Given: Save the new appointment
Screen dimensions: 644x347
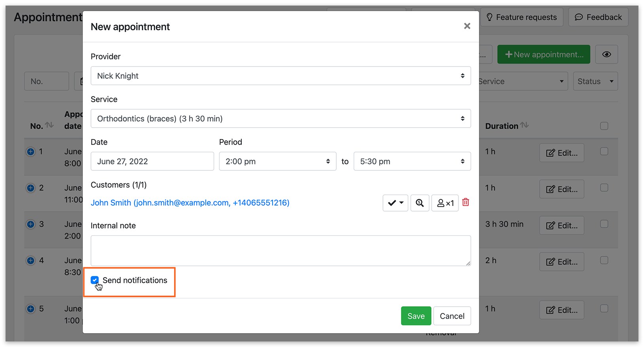Looking at the screenshot, I should 416,316.
